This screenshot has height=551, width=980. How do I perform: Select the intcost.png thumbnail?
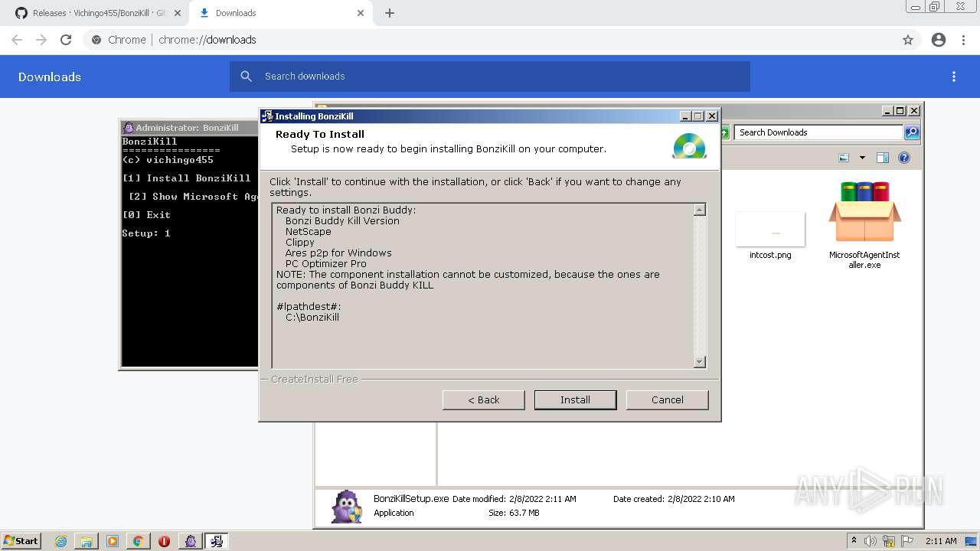[x=770, y=230]
